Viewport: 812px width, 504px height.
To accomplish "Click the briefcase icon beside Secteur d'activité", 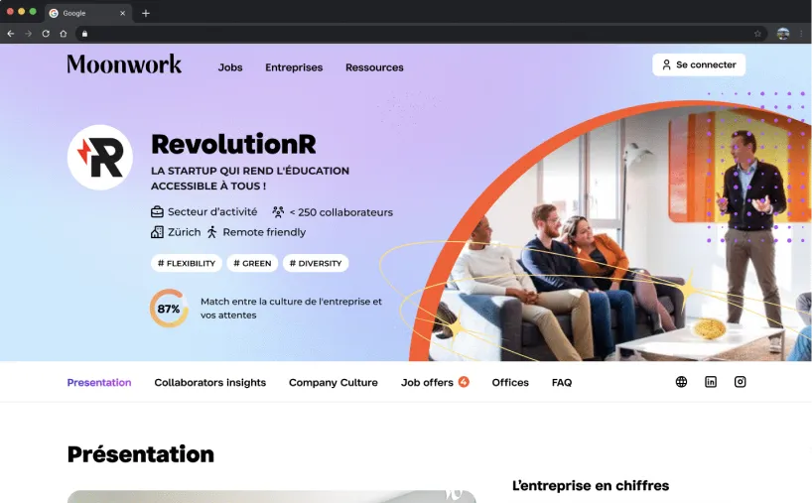I will click(x=157, y=211).
